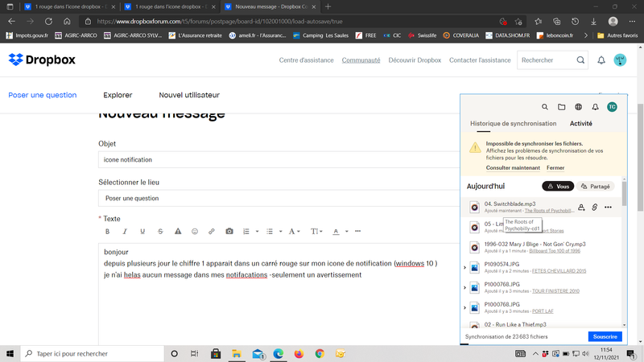Viewport: 644px width, 362px height.
Task: Expand the numbered list dropdown arrow
Action: coord(257,232)
